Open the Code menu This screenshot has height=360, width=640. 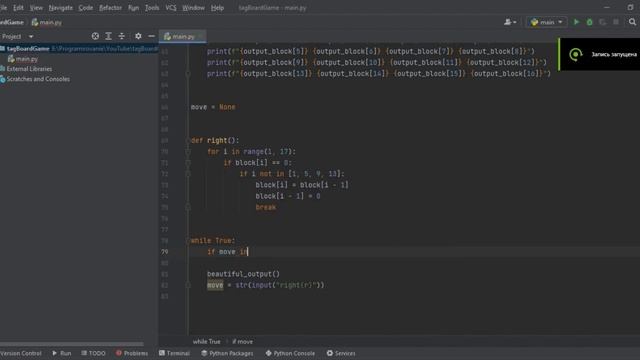click(x=85, y=7)
